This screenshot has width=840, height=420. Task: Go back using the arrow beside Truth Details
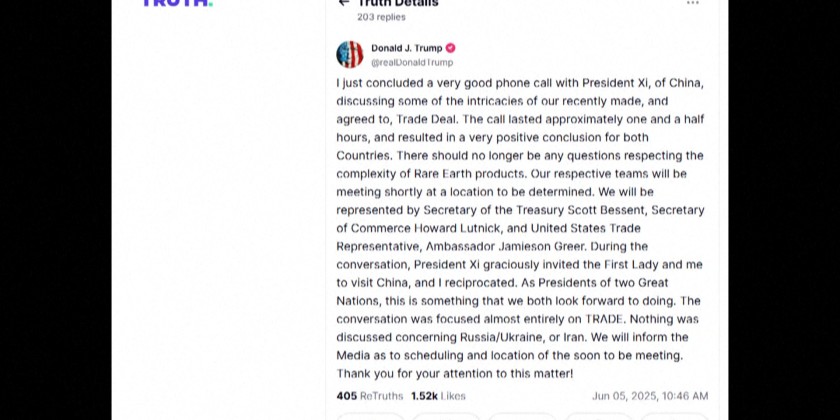pyautogui.click(x=344, y=3)
